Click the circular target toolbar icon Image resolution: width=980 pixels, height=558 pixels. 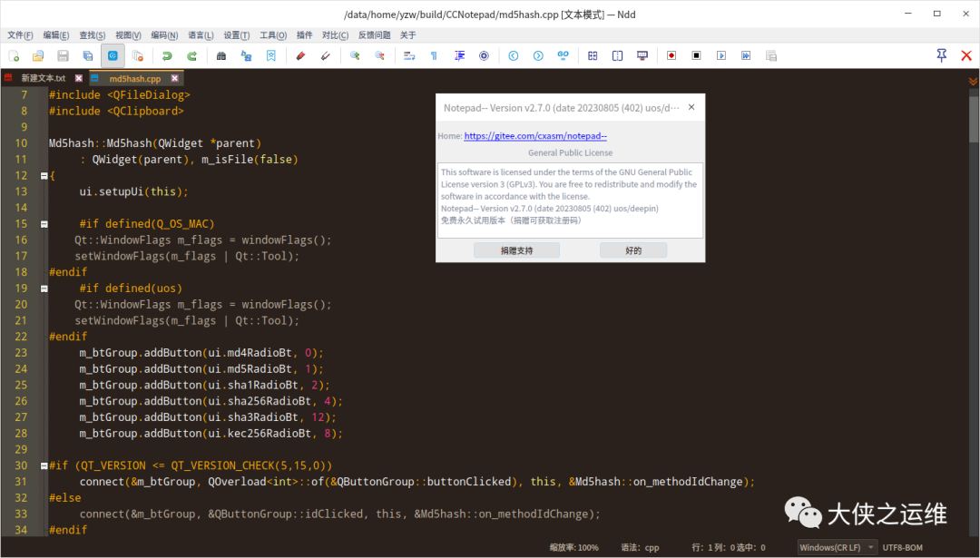(x=484, y=55)
